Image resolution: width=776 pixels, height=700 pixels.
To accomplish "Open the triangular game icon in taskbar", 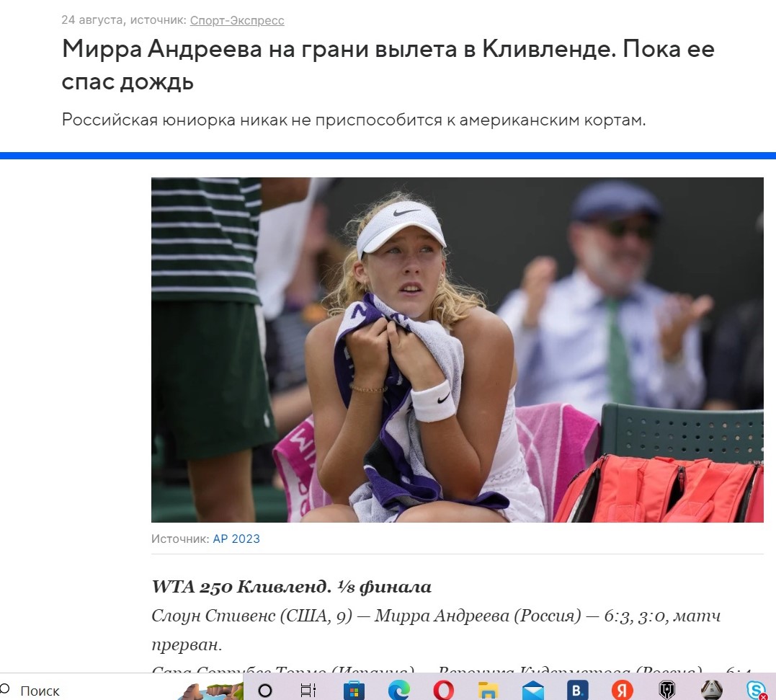I will (x=712, y=690).
